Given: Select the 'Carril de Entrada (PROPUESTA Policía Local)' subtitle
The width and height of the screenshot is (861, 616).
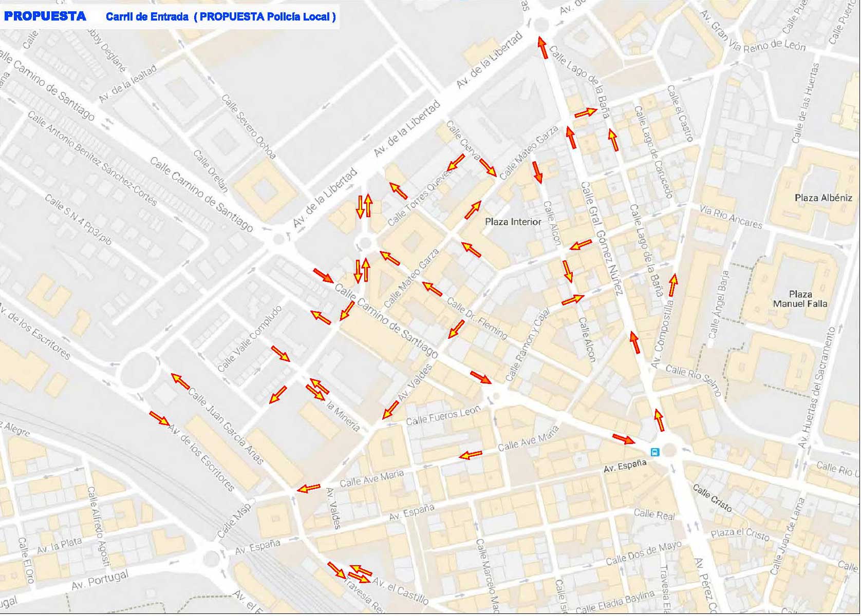Looking at the screenshot, I should point(221,16).
